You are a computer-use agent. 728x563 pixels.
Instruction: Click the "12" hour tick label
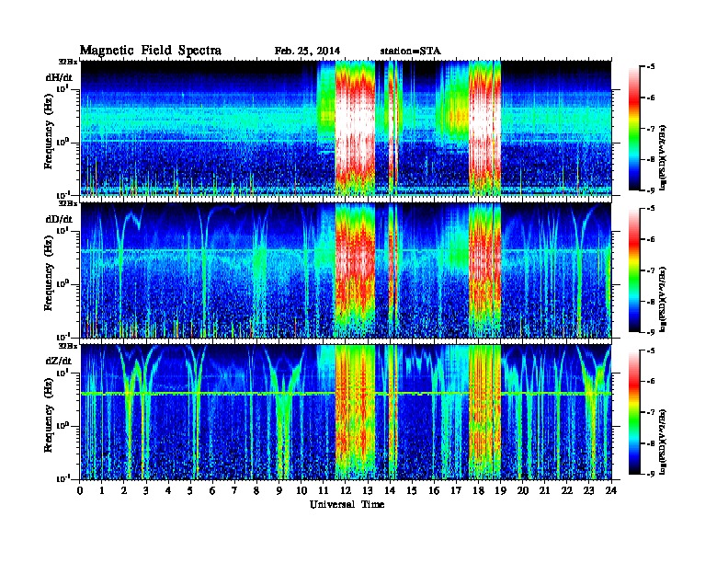pos(346,490)
